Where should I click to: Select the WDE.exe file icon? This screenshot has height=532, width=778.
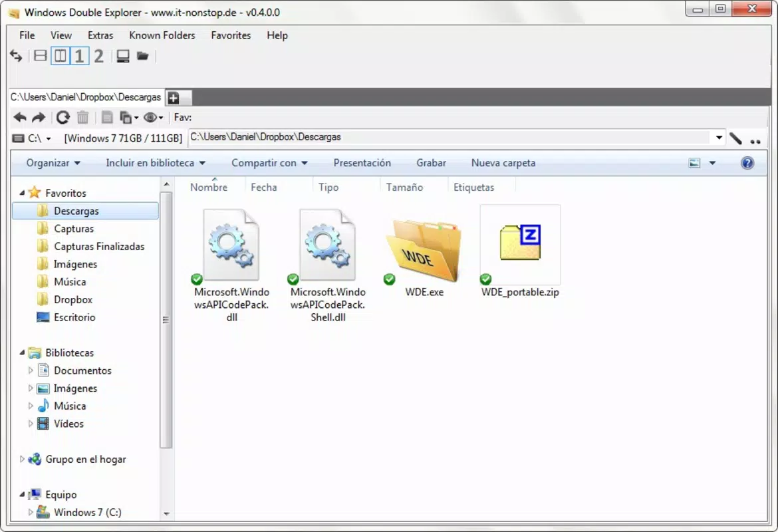[424, 252]
